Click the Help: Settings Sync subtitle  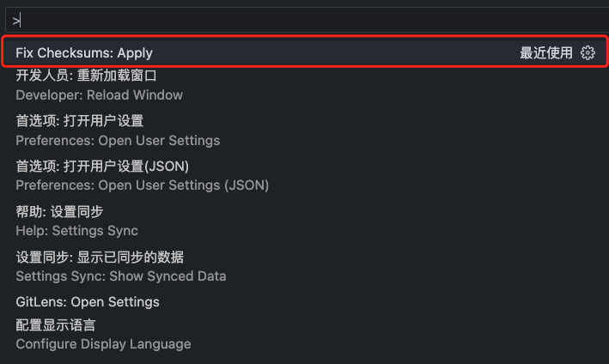click(x=76, y=230)
